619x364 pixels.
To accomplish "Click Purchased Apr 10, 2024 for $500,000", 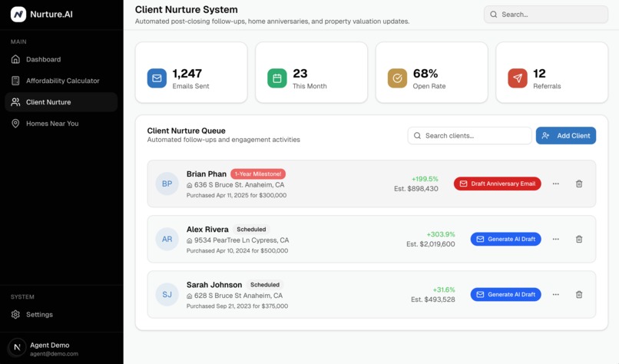I will coord(237,250).
